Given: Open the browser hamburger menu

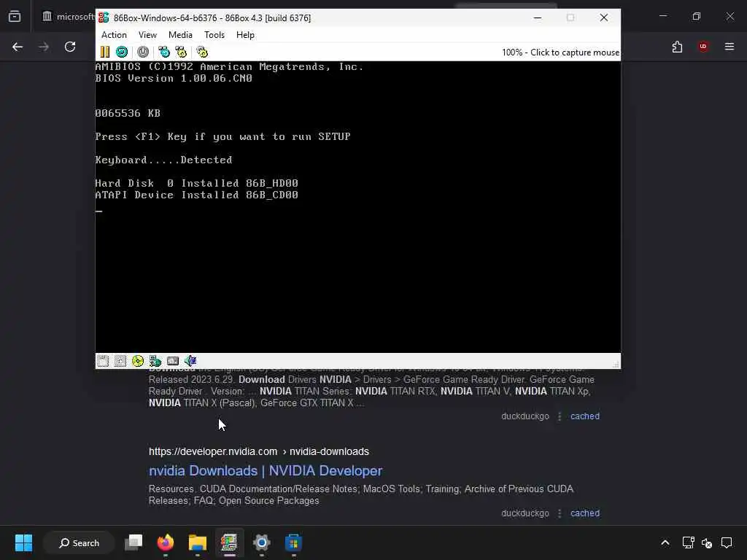Looking at the screenshot, I should click(729, 47).
